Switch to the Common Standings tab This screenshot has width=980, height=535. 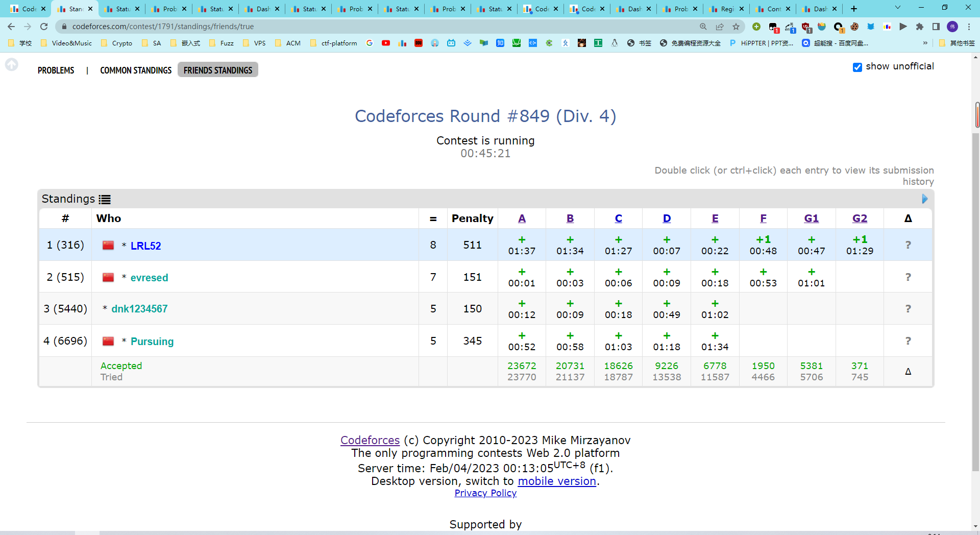coord(136,70)
